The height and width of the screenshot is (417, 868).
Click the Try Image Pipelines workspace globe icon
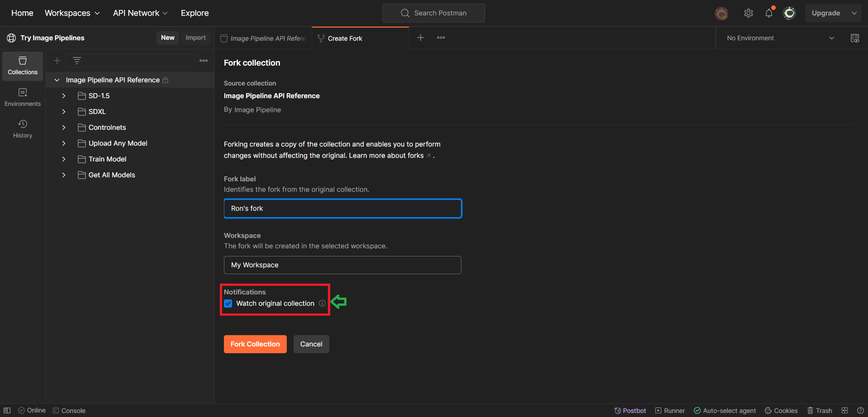click(11, 38)
